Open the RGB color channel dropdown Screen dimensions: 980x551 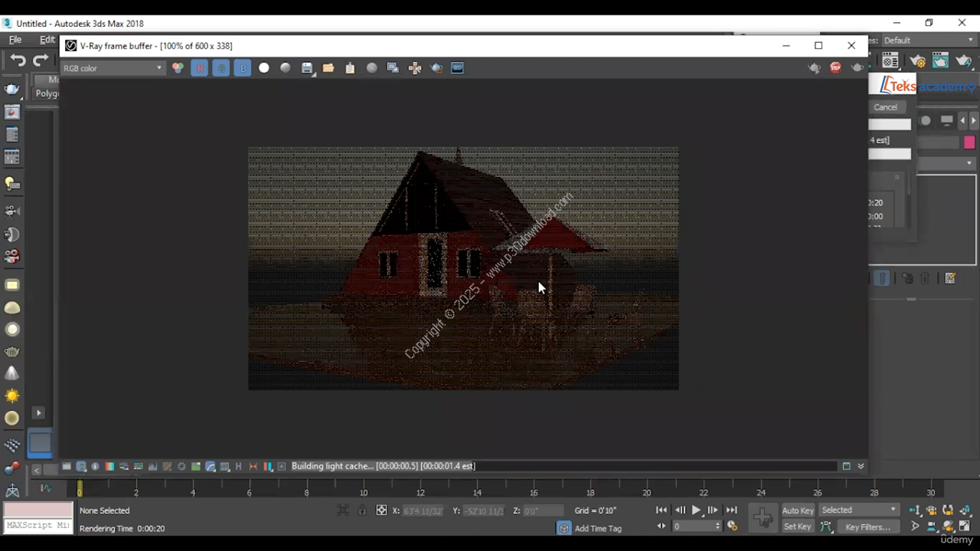coord(113,68)
